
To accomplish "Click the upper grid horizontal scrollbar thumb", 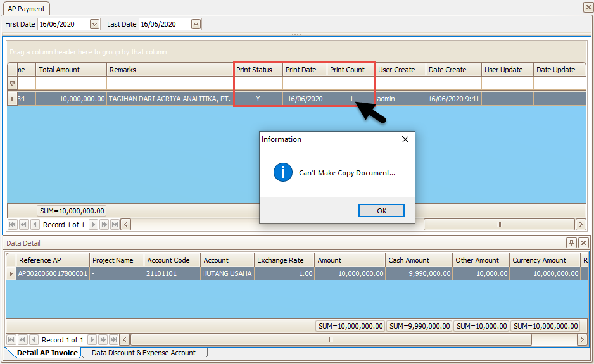I will click(x=499, y=225).
